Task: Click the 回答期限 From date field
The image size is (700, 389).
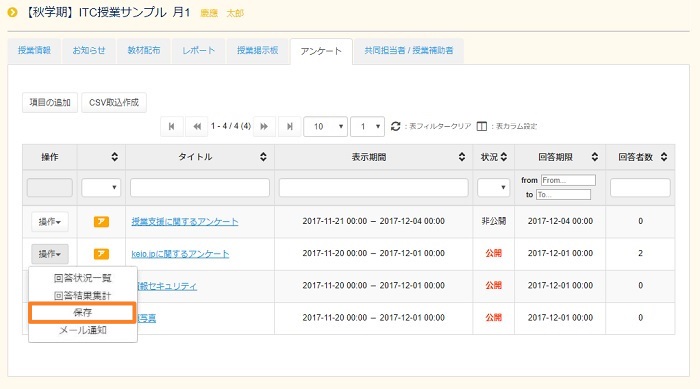Action: coord(568,180)
